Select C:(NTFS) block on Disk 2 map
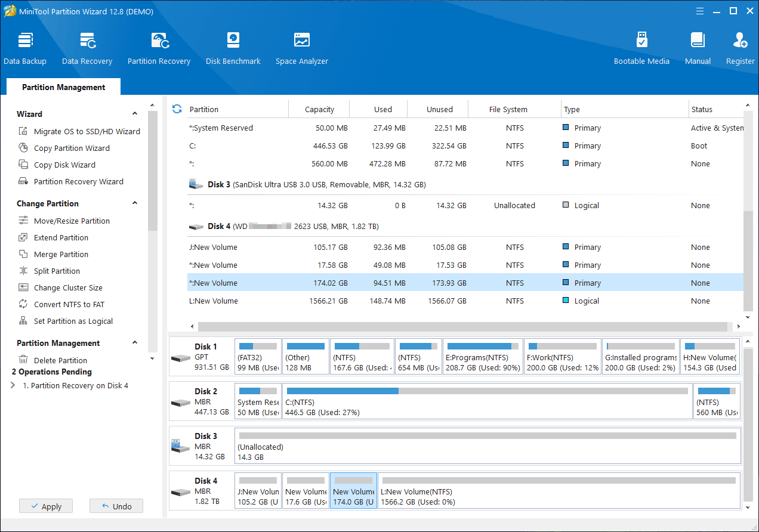 point(487,401)
